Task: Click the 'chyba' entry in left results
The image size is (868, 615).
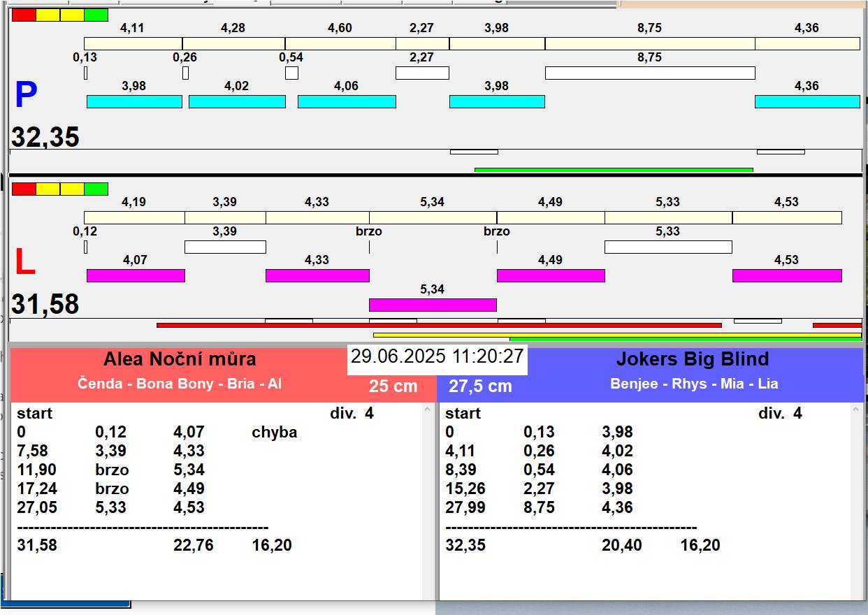Action: pyautogui.click(x=275, y=433)
